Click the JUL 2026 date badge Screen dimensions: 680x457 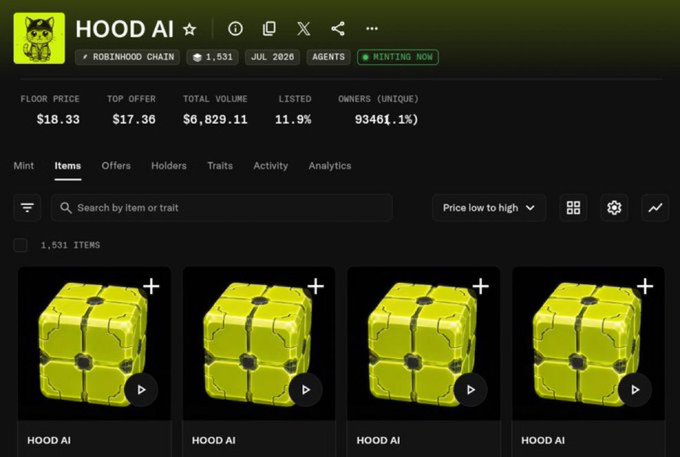tap(272, 57)
